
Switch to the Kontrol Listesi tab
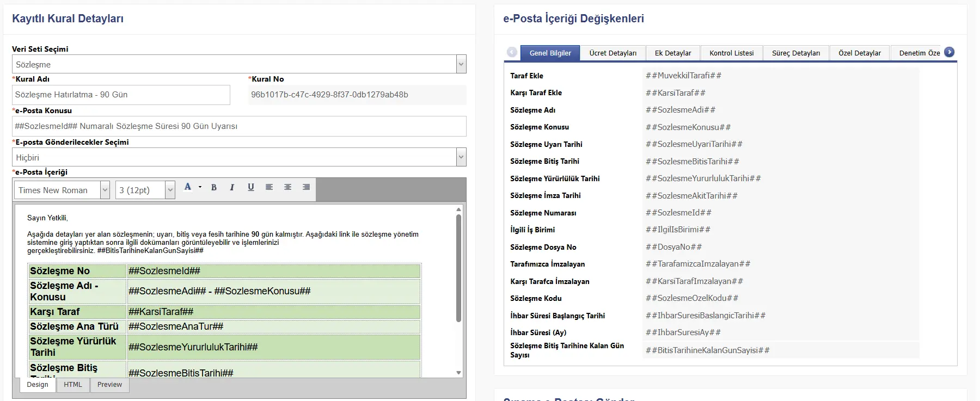coord(731,53)
